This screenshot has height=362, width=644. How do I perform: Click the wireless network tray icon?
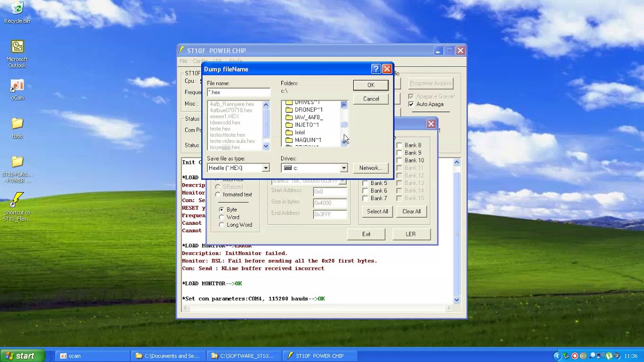[x=601, y=356]
